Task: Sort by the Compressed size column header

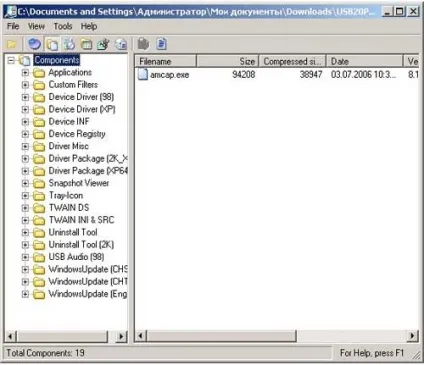Action: click(x=292, y=61)
